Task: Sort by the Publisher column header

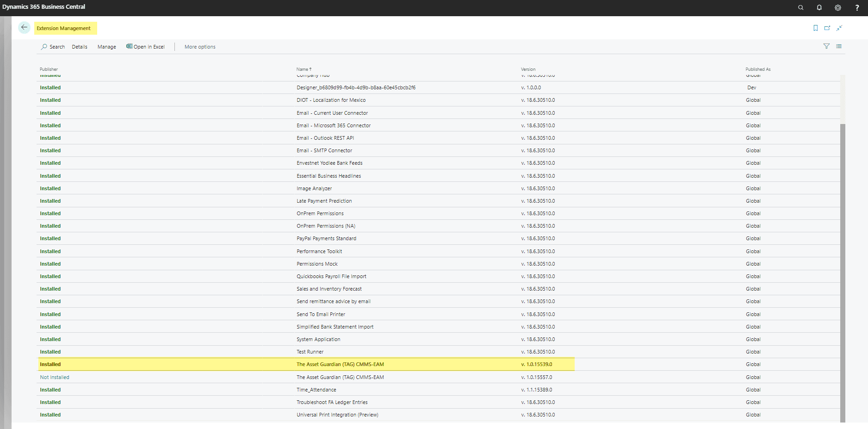Action: point(49,69)
